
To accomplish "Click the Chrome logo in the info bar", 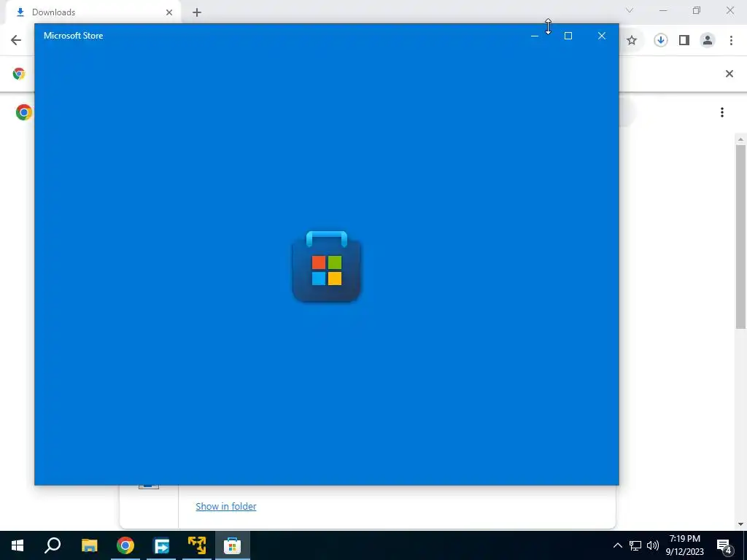I will [x=19, y=74].
